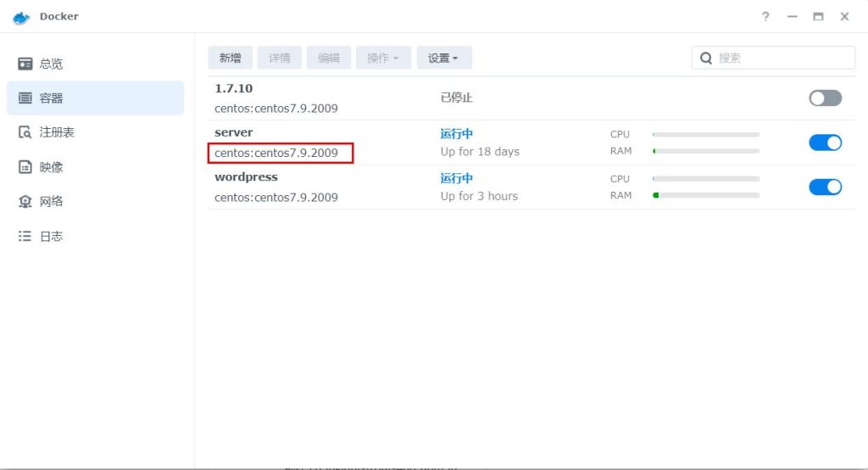868x470 pixels.
Task: Click the wordpress RAM usage bar
Action: pos(706,195)
